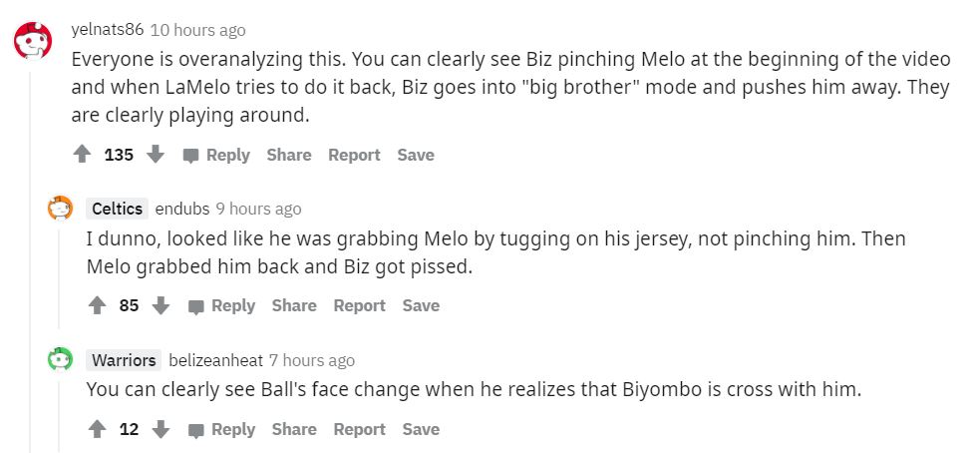Report endubs' comment
This screenshot has height=453, width=980.
point(359,306)
